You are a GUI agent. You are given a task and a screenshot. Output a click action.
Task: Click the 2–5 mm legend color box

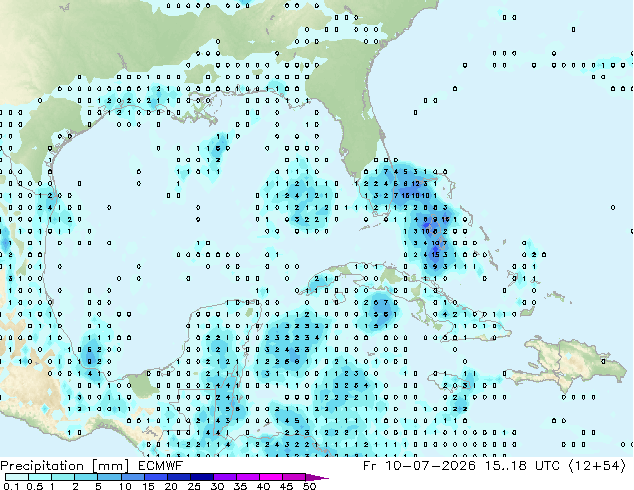[86, 477]
